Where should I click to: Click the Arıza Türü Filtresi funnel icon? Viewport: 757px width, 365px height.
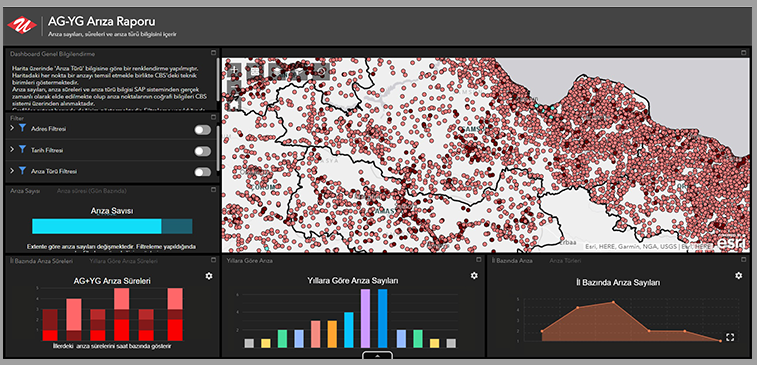coord(22,171)
